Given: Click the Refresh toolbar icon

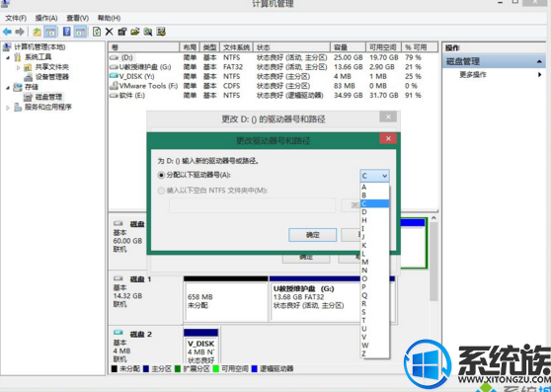Looking at the screenshot, I should [x=97, y=32].
